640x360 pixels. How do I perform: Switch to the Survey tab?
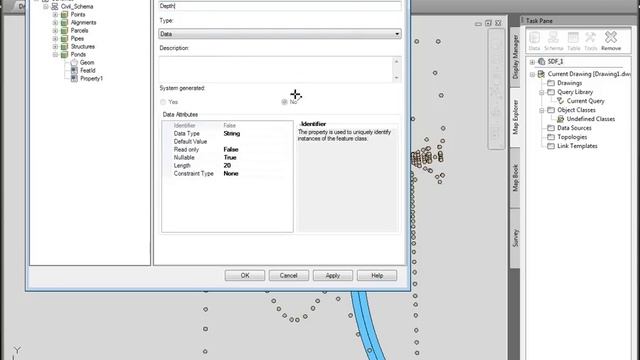pos(515,238)
